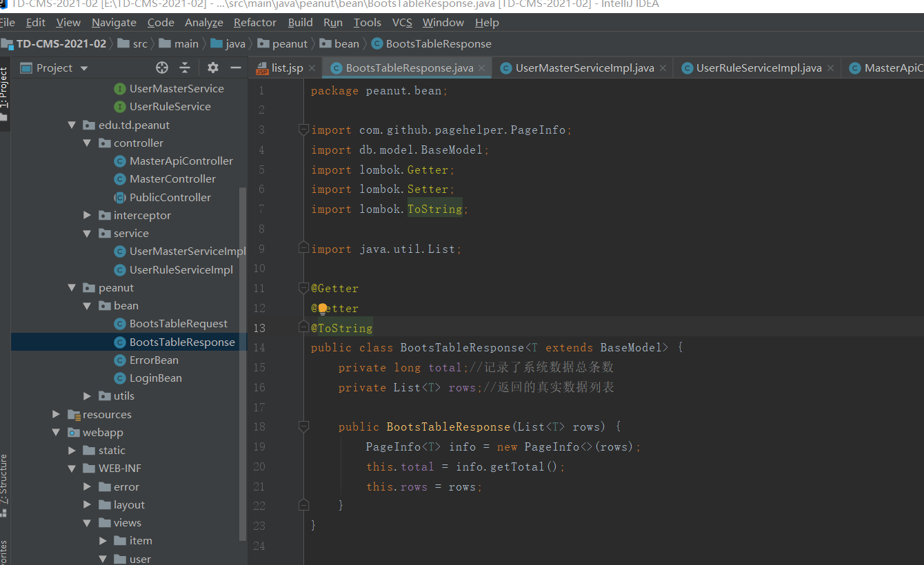Open the Window menu
The height and width of the screenshot is (565, 924).
(x=443, y=22)
